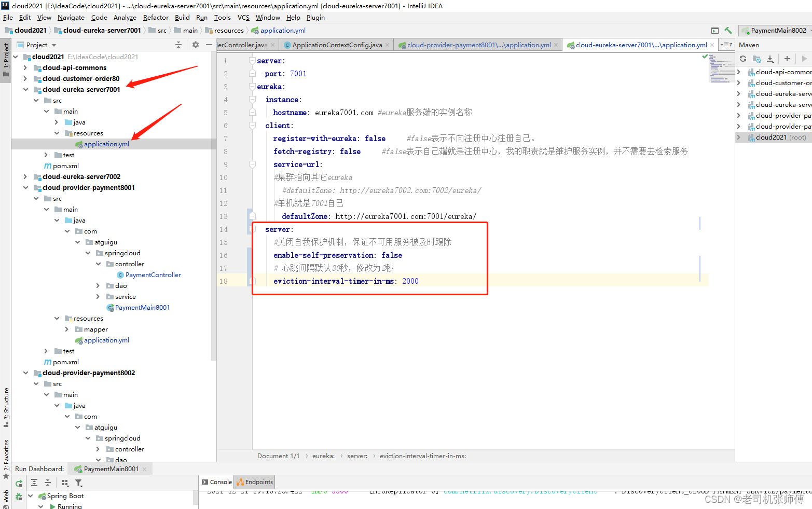Expand cloud-customer-order80 in Project tree
Viewport: 812px width, 509px height.
tap(25, 79)
